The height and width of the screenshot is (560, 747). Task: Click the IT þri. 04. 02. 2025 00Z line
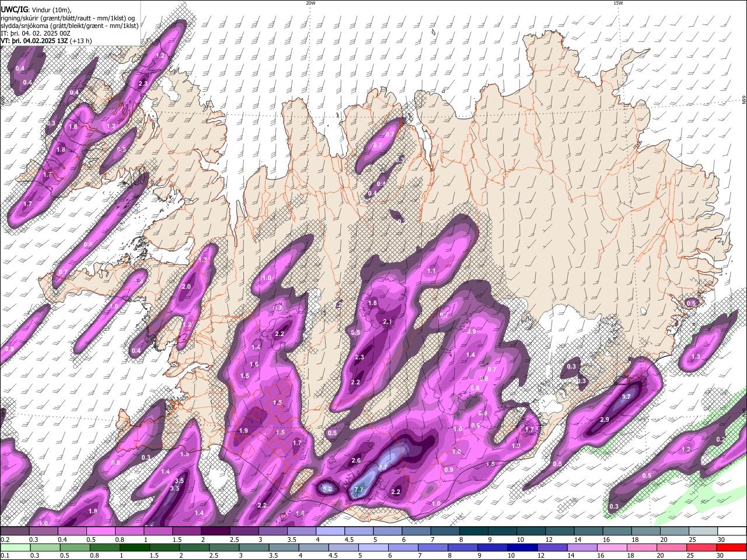36,33
